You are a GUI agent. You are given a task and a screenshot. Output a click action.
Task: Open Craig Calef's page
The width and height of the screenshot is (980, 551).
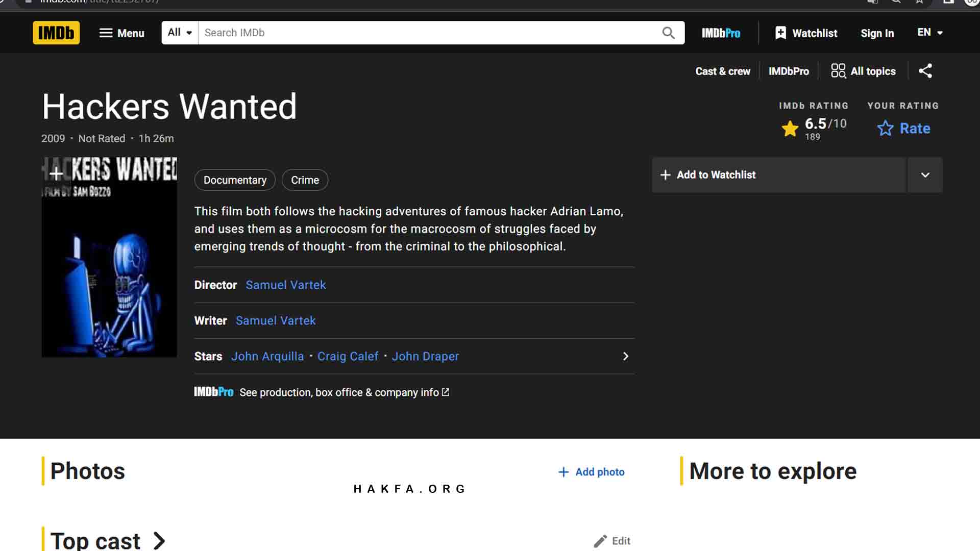(348, 357)
